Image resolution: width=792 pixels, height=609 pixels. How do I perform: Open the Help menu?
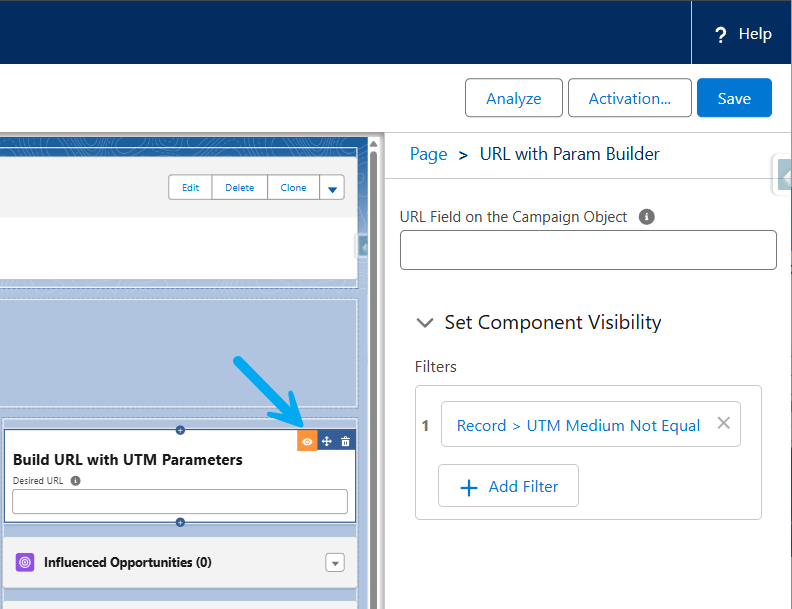[x=742, y=34]
